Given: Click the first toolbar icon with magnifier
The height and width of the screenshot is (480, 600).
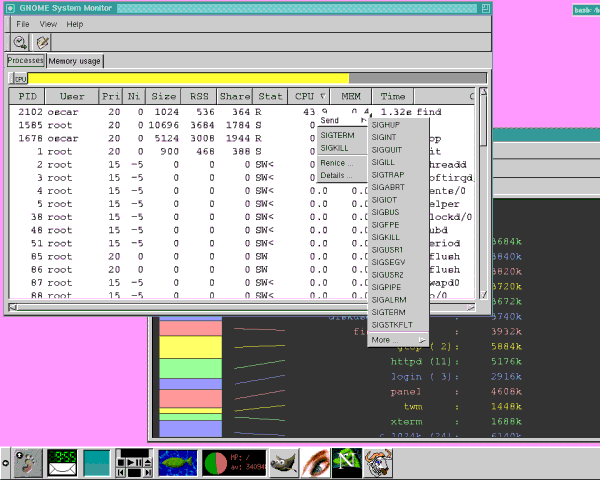Looking at the screenshot, I should [x=21, y=42].
